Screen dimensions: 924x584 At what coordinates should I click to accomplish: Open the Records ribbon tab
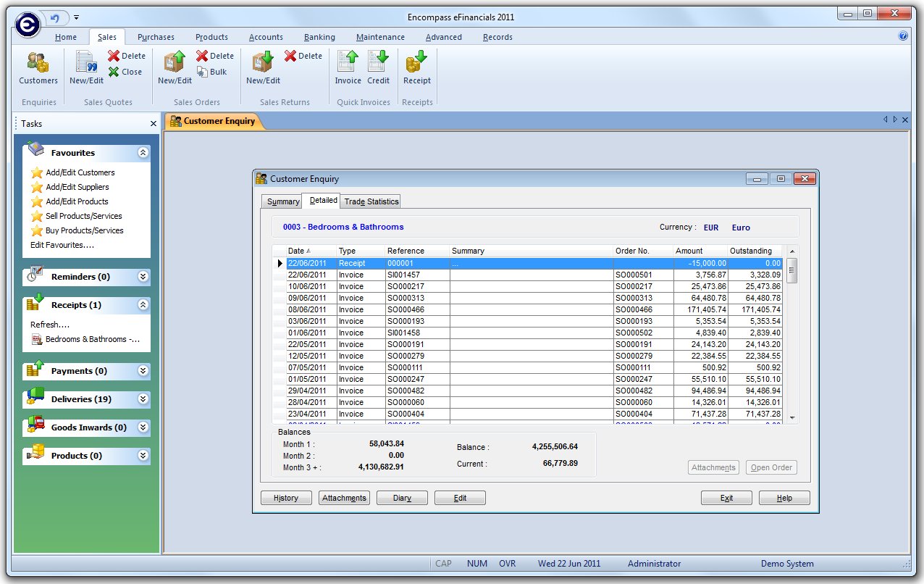(497, 37)
